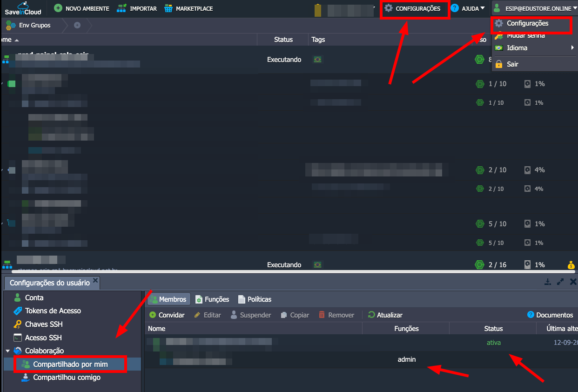This screenshot has width=578, height=392.
Task: Open Tokens de Acesso settings
Action: point(53,311)
